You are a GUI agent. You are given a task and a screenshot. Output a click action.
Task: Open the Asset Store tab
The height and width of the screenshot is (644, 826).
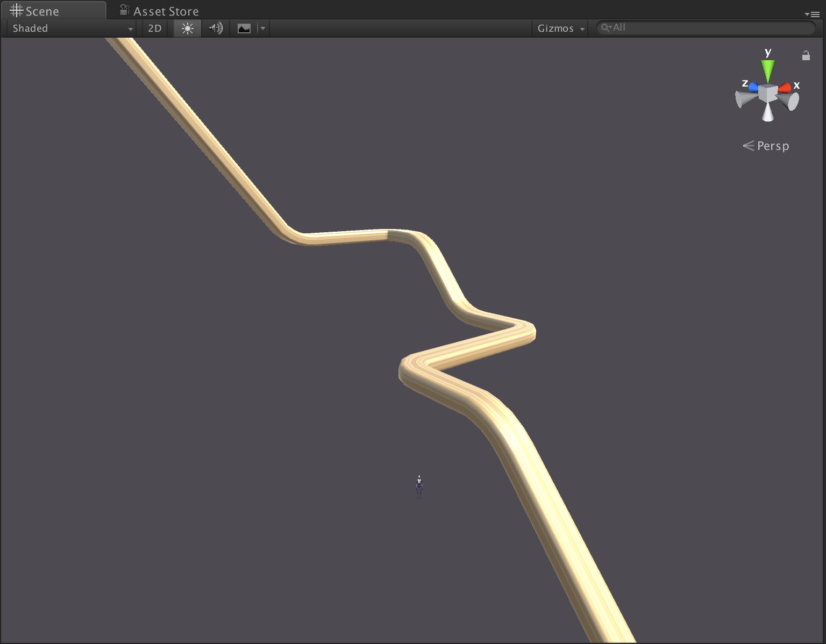159,11
